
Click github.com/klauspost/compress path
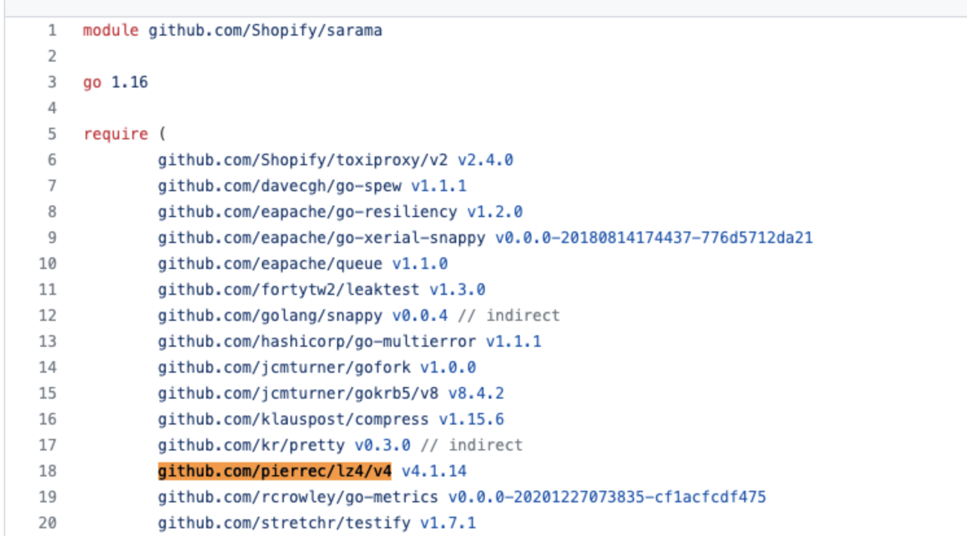click(293, 419)
